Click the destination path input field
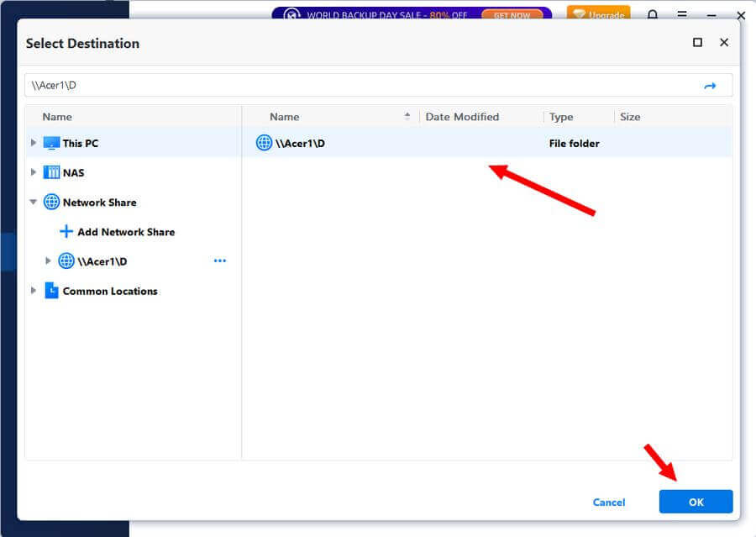Screen dimensions: 756x537 point(361,86)
